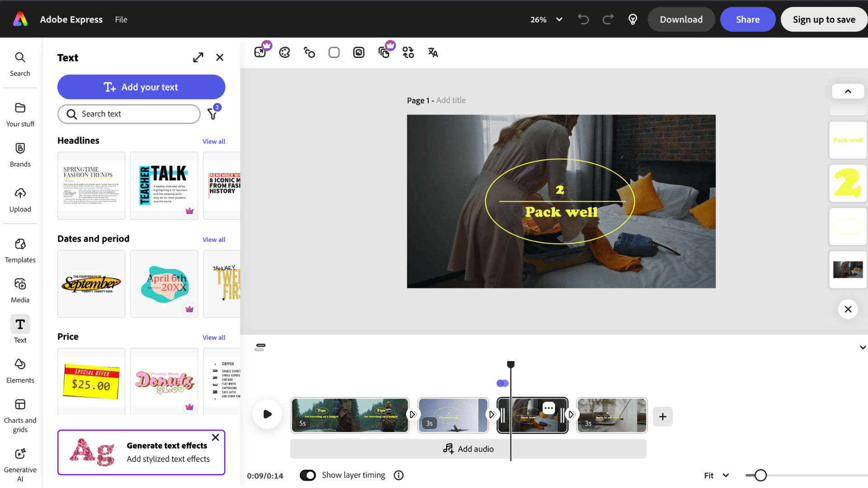The height and width of the screenshot is (488, 868).
Task: Toggle Show layer timing switch
Action: coord(308,475)
